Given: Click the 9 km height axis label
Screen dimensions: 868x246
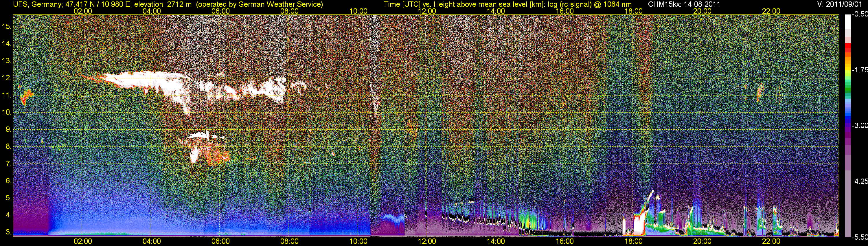Looking at the screenshot, I should pyautogui.click(x=8, y=129).
